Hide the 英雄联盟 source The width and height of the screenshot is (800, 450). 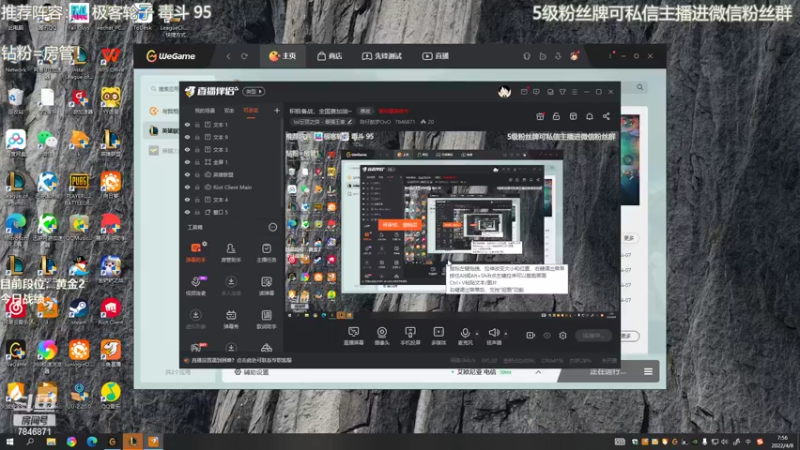(187, 174)
